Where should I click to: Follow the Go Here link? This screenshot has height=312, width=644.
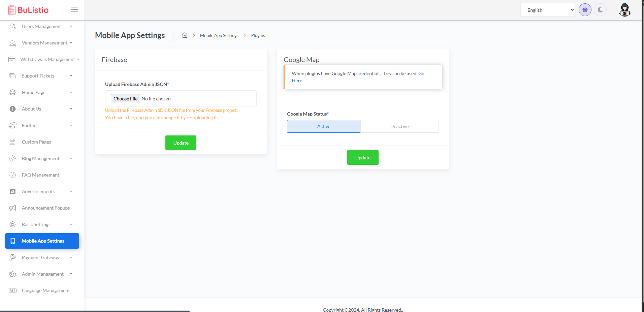(x=421, y=73)
